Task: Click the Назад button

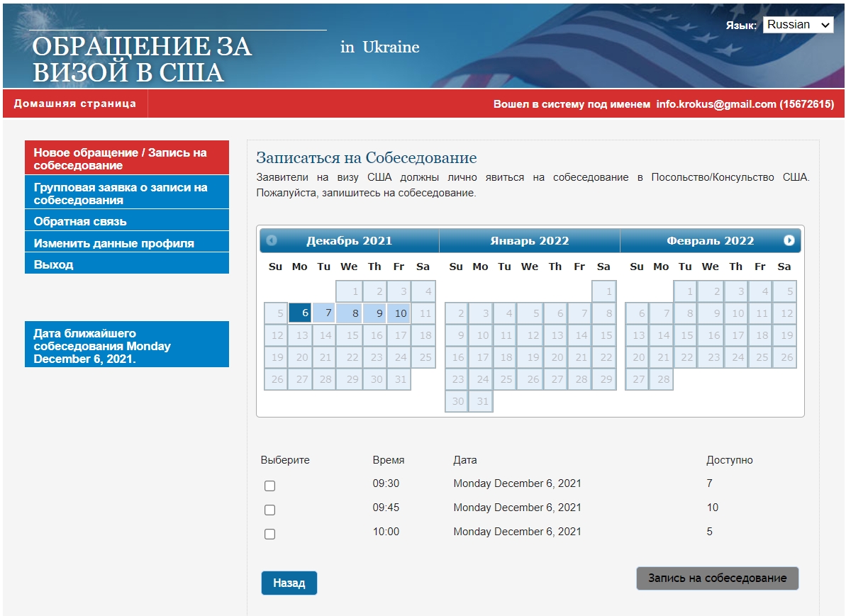Action: pos(289,583)
